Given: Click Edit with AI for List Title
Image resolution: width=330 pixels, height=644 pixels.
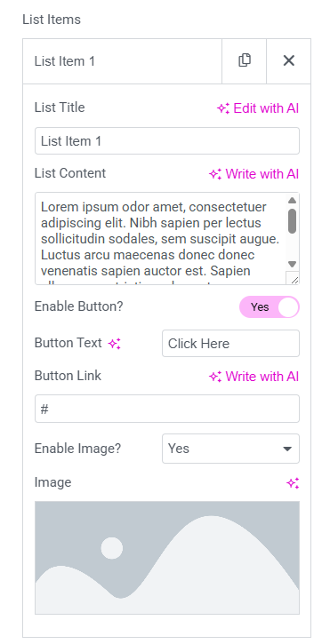Looking at the screenshot, I should (258, 108).
